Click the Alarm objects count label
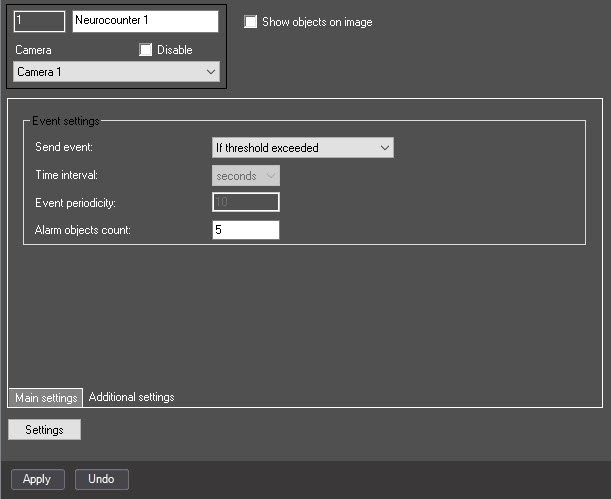The width and height of the screenshot is (611, 499). point(82,231)
